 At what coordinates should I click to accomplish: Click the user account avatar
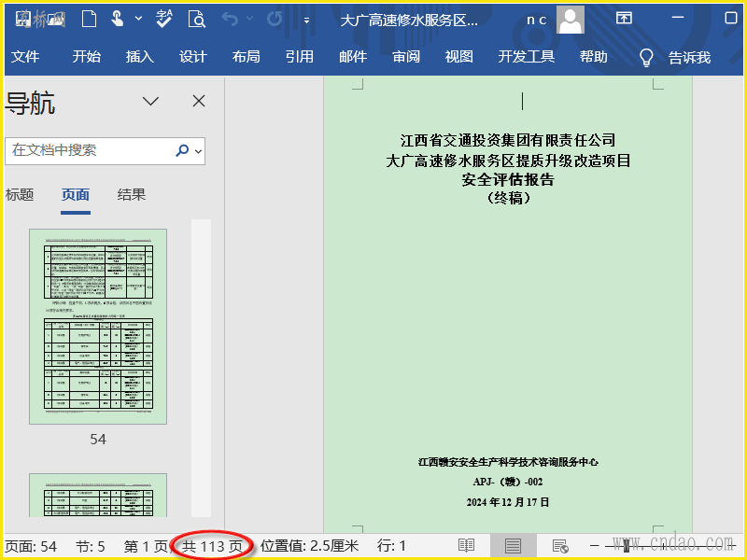click(x=571, y=20)
